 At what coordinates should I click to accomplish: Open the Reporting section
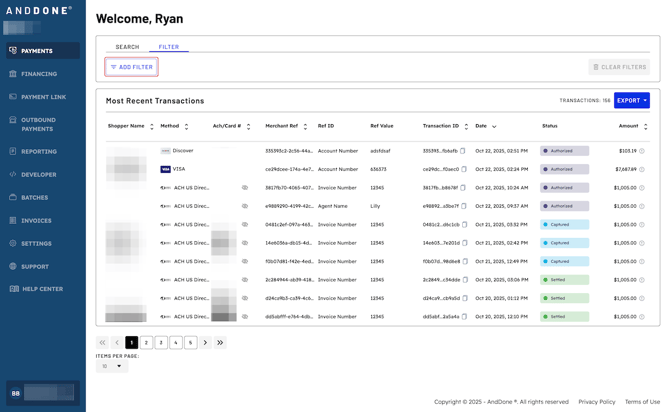pos(39,151)
